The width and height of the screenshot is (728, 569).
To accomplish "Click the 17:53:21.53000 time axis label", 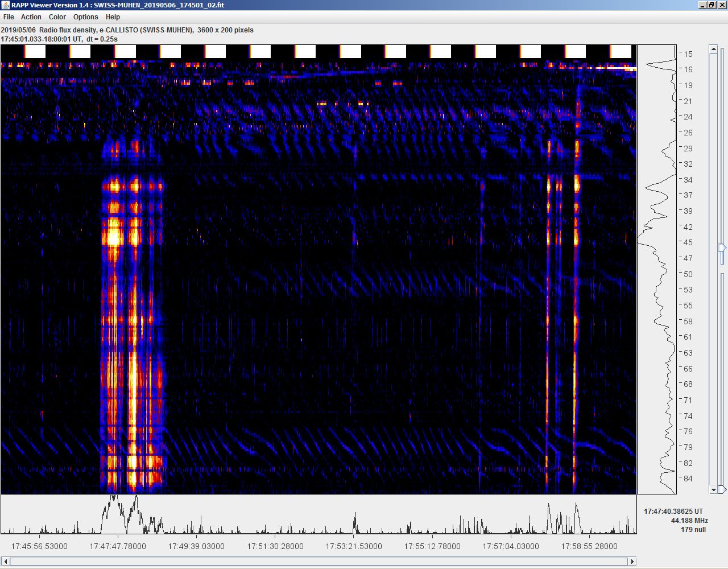I will click(x=354, y=546).
